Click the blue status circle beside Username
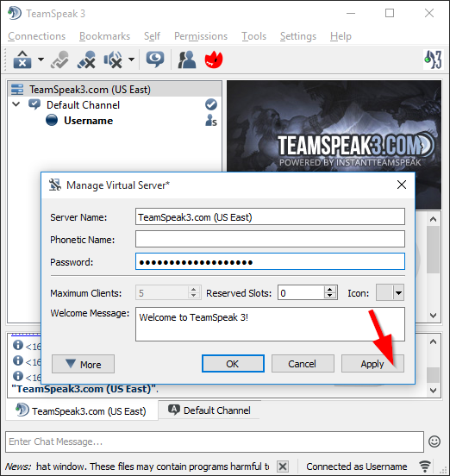 (52, 120)
